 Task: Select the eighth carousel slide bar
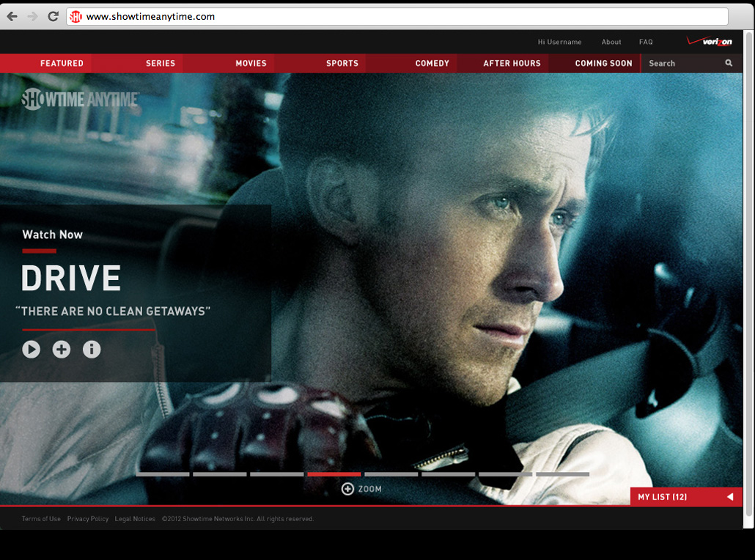coord(562,474)
